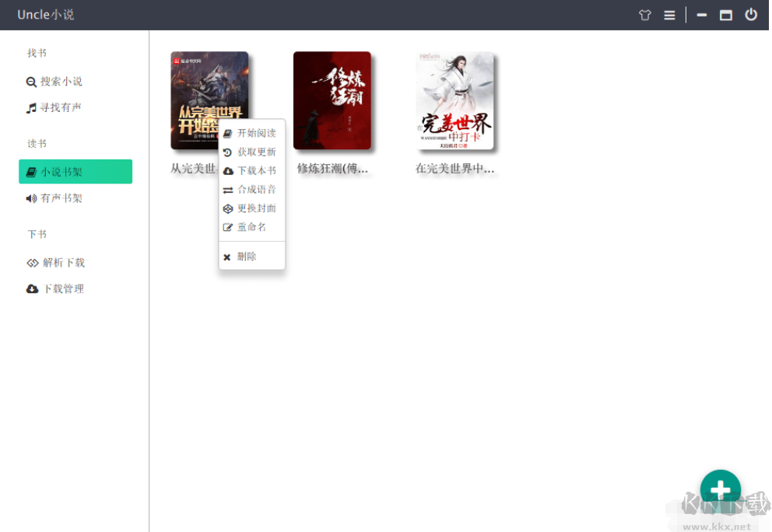
Task: Open the 修炼狂潮 book cover
Action: (x=332, y=100)
